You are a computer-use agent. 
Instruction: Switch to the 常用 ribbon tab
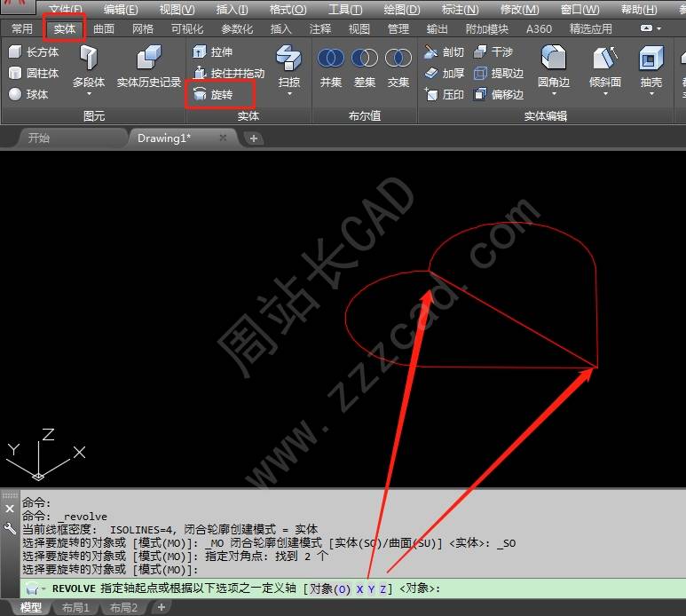coord(22,29)
